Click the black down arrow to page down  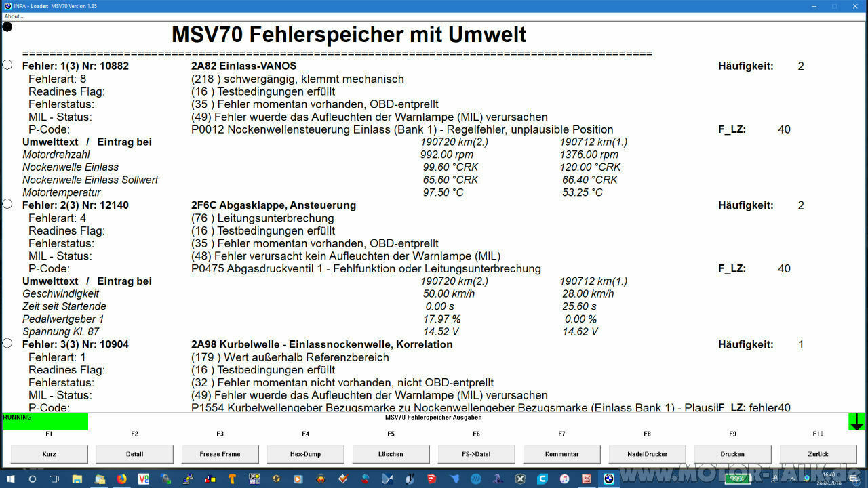tap(856, 421)
